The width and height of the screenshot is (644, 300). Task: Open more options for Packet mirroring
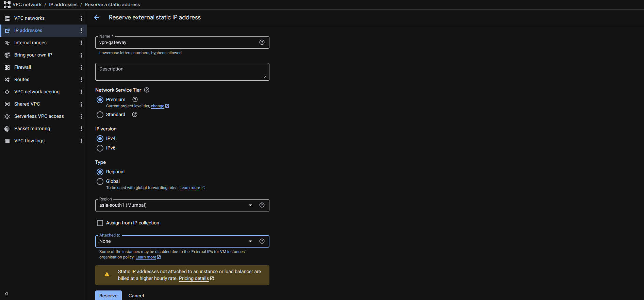coord(81,129)
